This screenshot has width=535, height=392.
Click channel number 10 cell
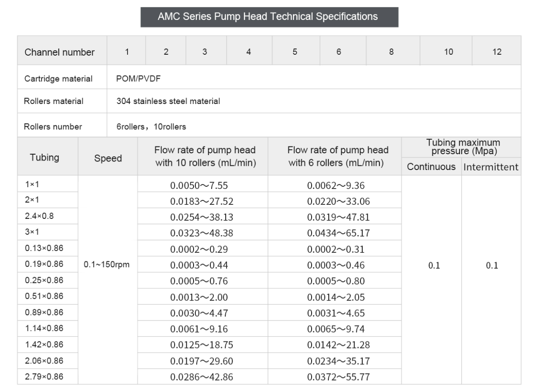[x=446, y=51]
